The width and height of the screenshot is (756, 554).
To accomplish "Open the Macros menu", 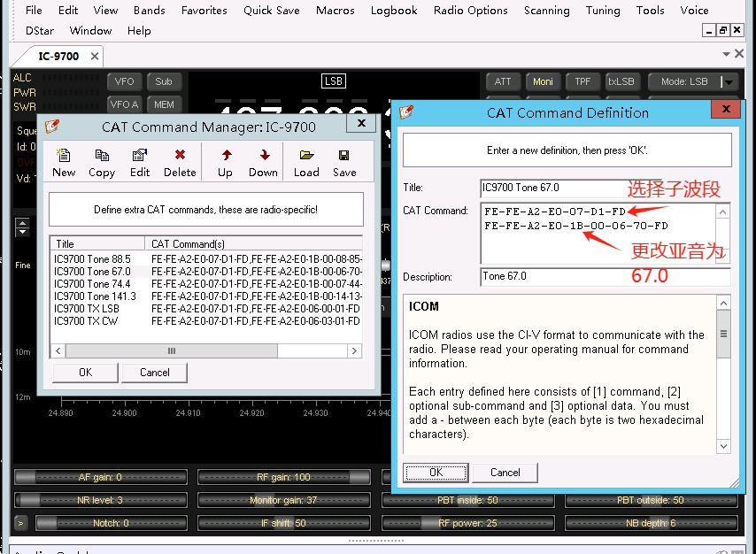I will (x=336, y=10).
